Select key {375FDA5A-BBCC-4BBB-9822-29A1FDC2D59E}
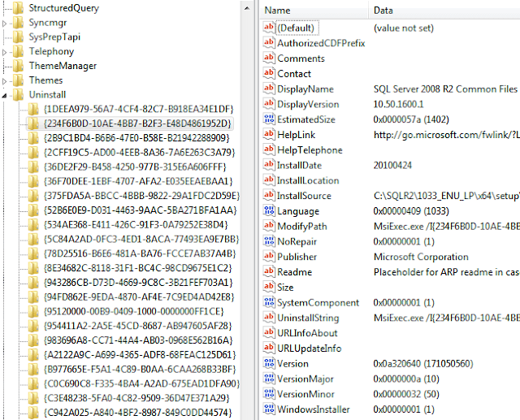Screen dimensions: 520x420 [x=141, y=196]
